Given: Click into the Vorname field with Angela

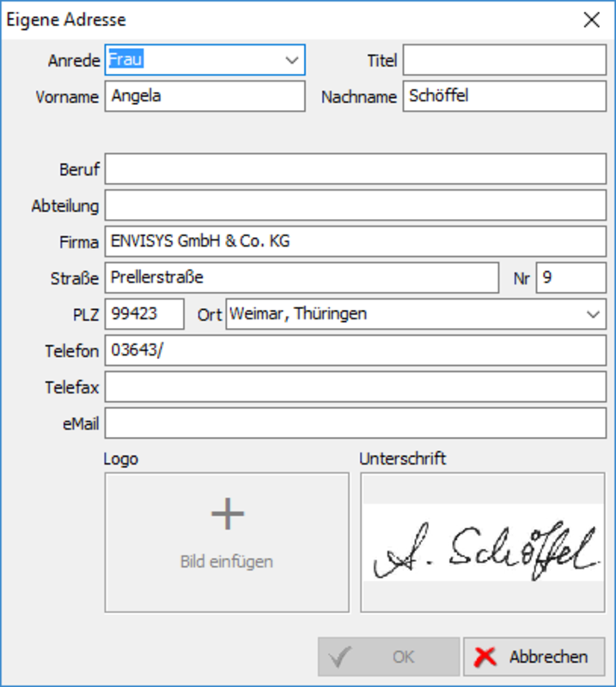Looking at the screenshot, I should (x=204, y=96).
